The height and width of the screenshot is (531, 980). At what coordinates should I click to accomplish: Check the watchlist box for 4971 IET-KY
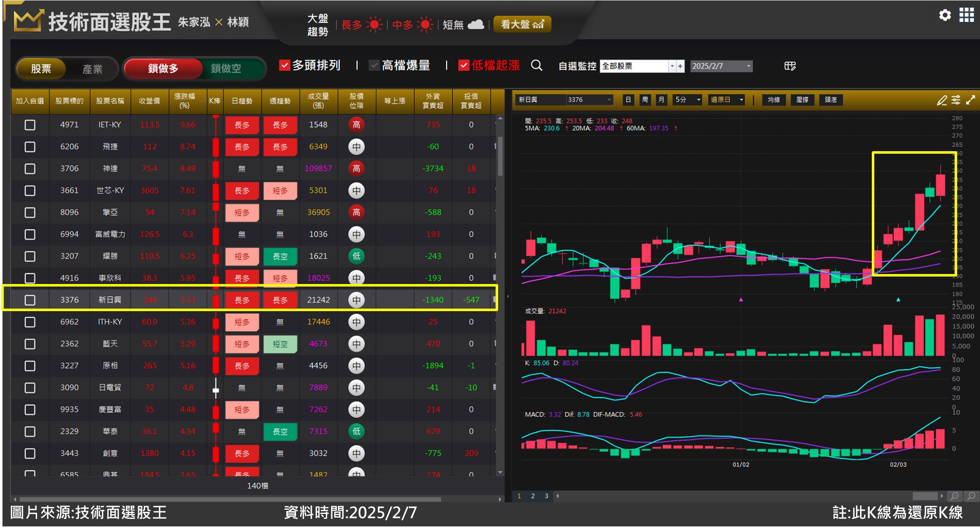click(x=30, y=125)
